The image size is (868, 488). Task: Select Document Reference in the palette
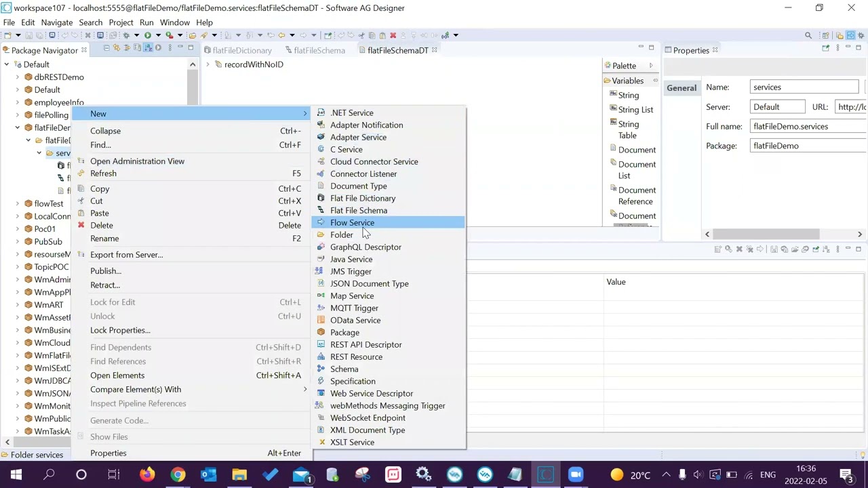pos(632,195)
